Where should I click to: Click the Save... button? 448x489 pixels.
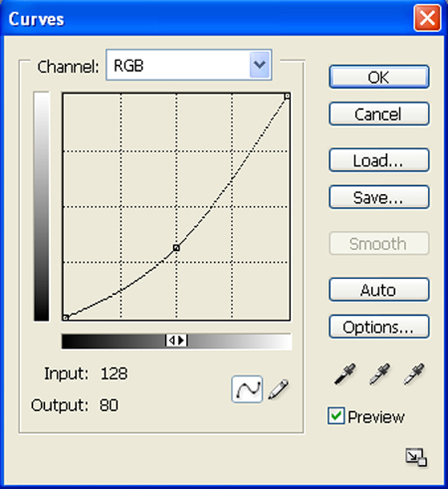point(379,197)
